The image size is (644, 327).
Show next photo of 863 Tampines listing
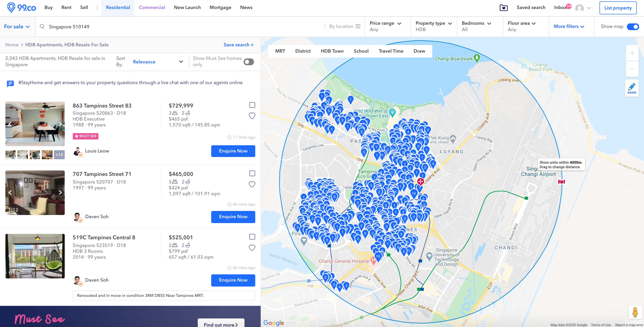pos(60,124)
